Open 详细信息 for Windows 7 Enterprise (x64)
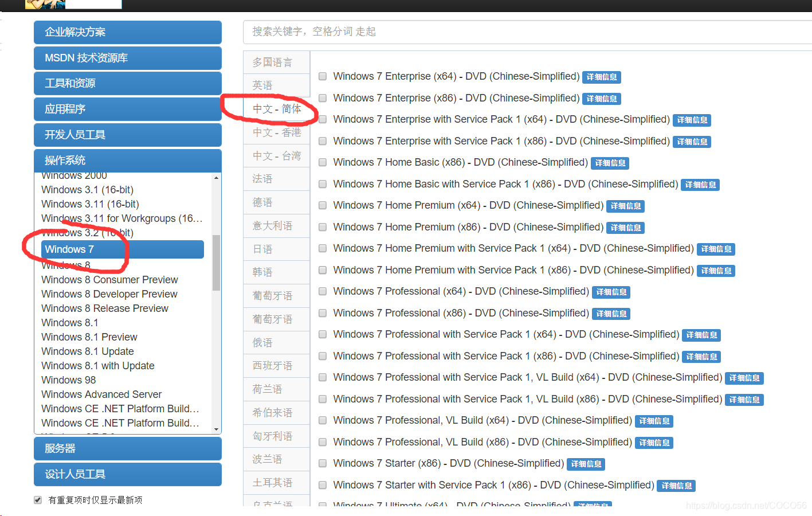 602,77
